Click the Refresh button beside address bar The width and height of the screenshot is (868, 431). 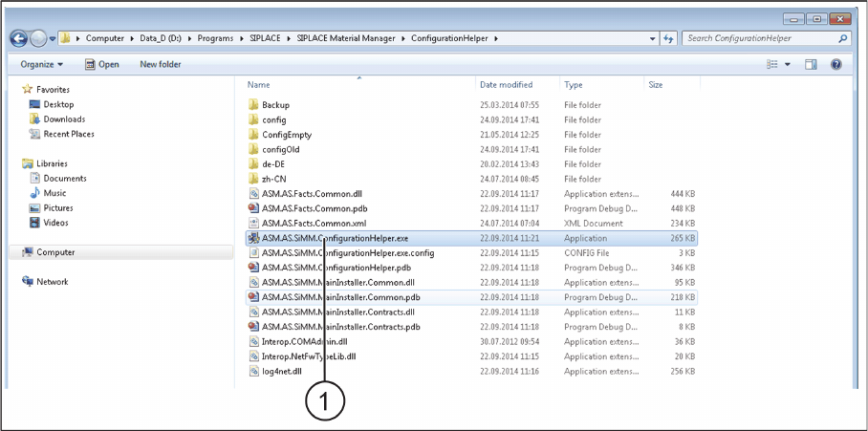669,39
